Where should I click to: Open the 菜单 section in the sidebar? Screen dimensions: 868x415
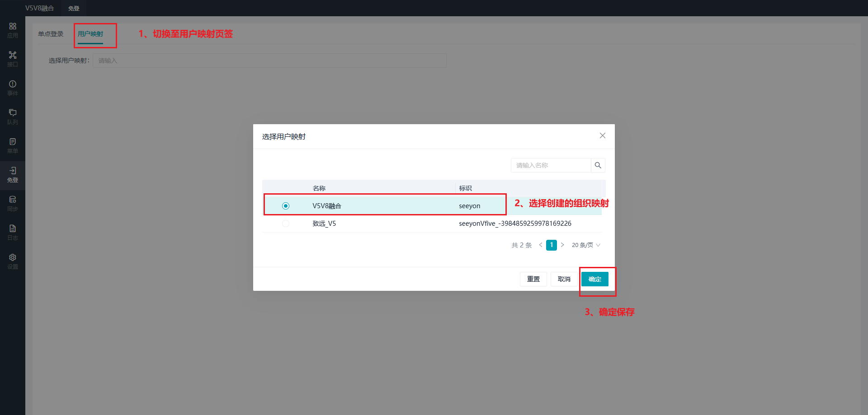click(13, 146)
